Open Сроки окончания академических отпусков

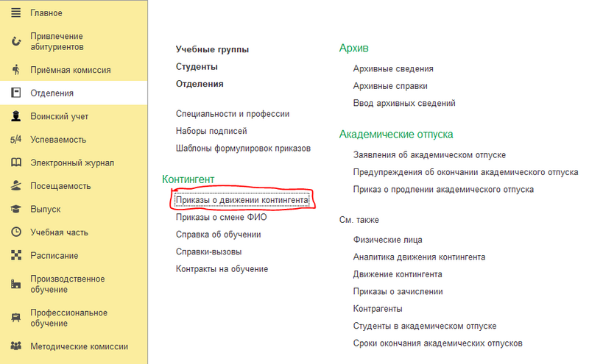click(437, 343)
